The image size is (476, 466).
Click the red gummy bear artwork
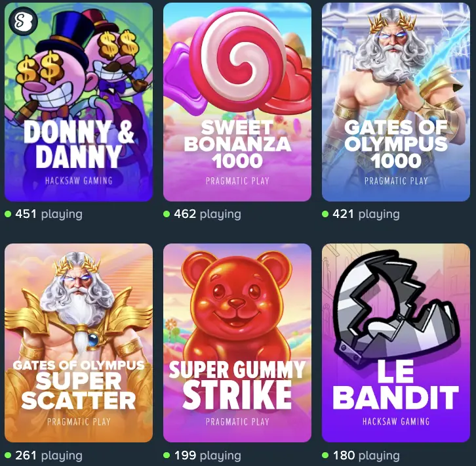point(237,307)
